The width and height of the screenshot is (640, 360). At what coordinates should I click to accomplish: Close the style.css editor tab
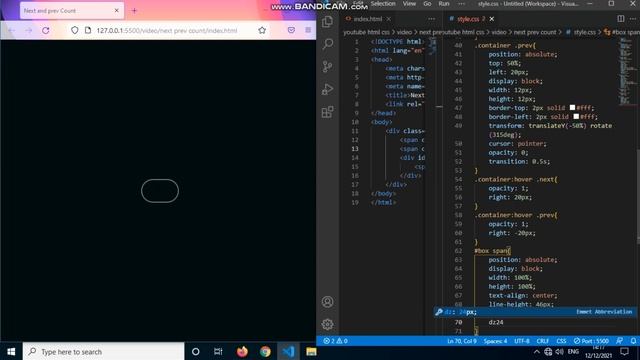point(492,19)
